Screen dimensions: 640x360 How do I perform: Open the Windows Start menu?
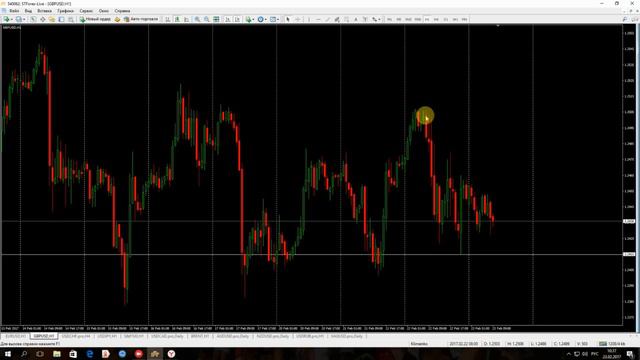point(8,354)
